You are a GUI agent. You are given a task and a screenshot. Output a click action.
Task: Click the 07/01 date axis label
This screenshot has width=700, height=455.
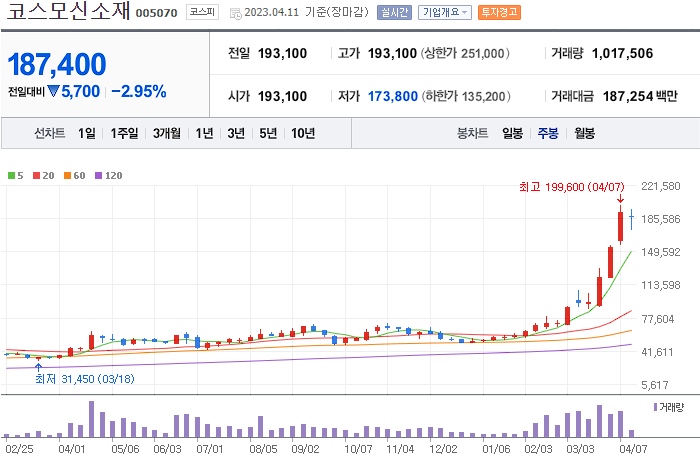(x=210, y=449)
